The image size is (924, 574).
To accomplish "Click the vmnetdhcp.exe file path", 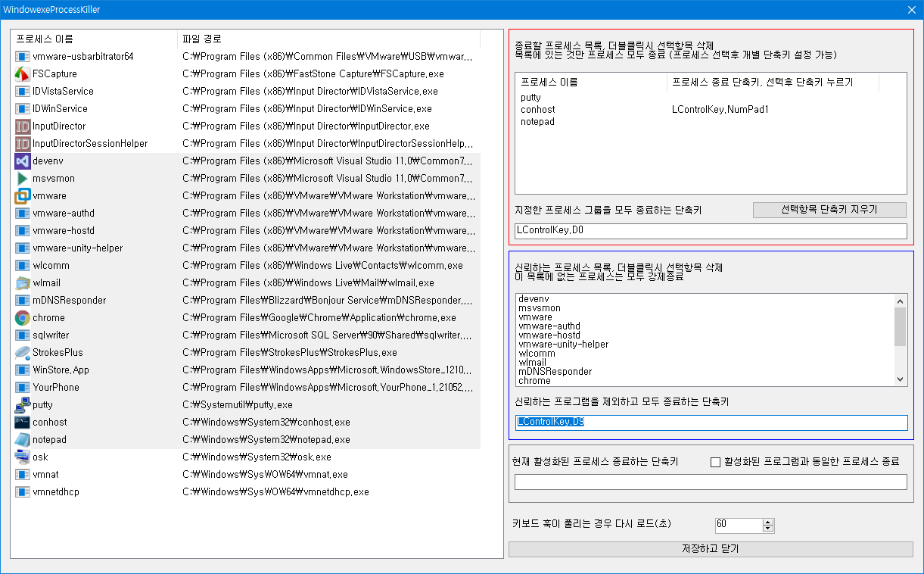I will pyautogui.click(x=275, y=492).
